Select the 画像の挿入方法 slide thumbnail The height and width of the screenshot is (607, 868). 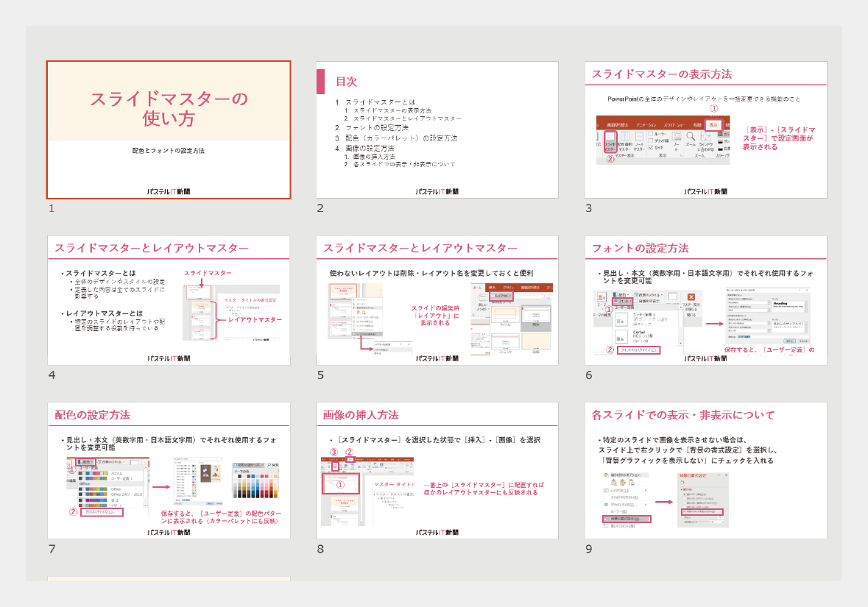click(437, 471)
